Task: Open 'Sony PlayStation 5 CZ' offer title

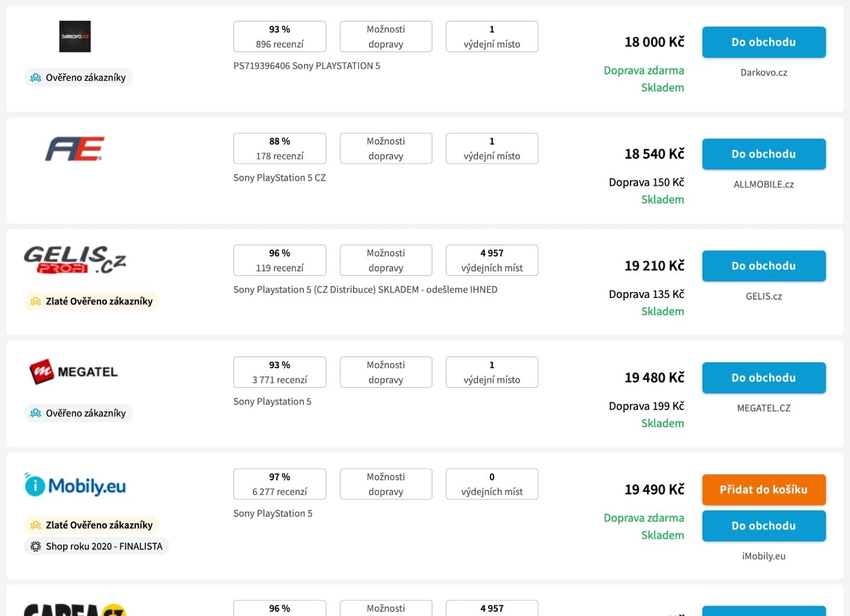Action: [280, 178]
